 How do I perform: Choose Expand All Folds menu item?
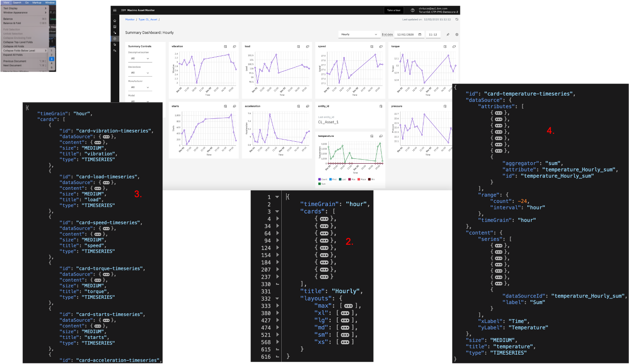coord(24,55)
